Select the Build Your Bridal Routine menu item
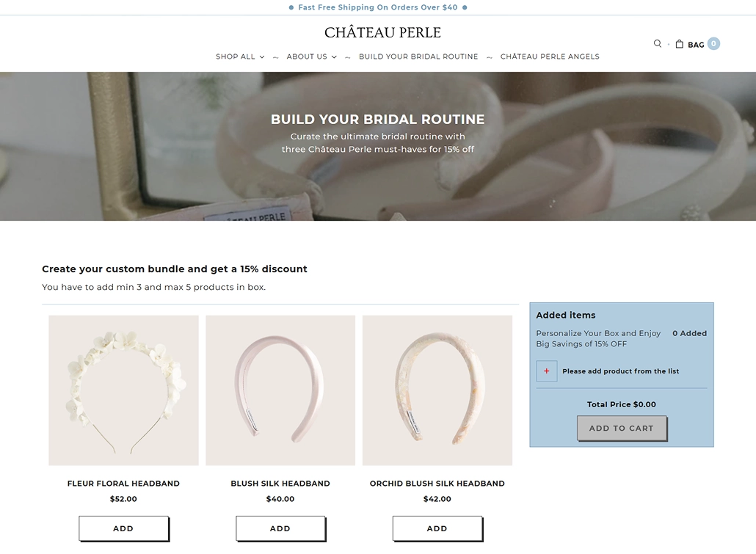This screenshot has width=756, height=554. click(418, 57)
